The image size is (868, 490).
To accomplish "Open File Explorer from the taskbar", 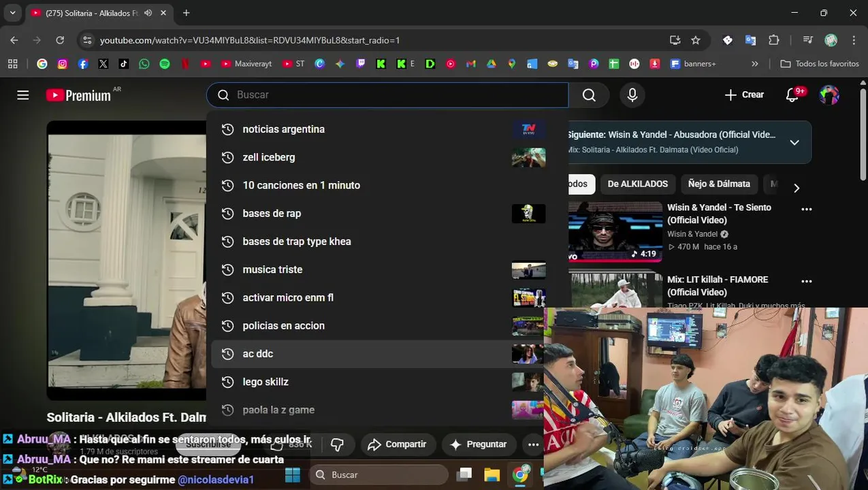I will coord(492,475).
